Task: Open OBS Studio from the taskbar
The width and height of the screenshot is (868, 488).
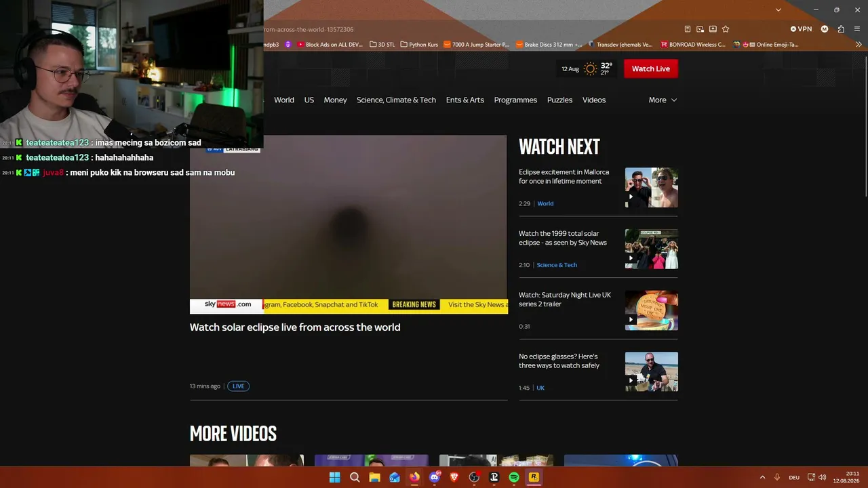Action: (474, 477)
